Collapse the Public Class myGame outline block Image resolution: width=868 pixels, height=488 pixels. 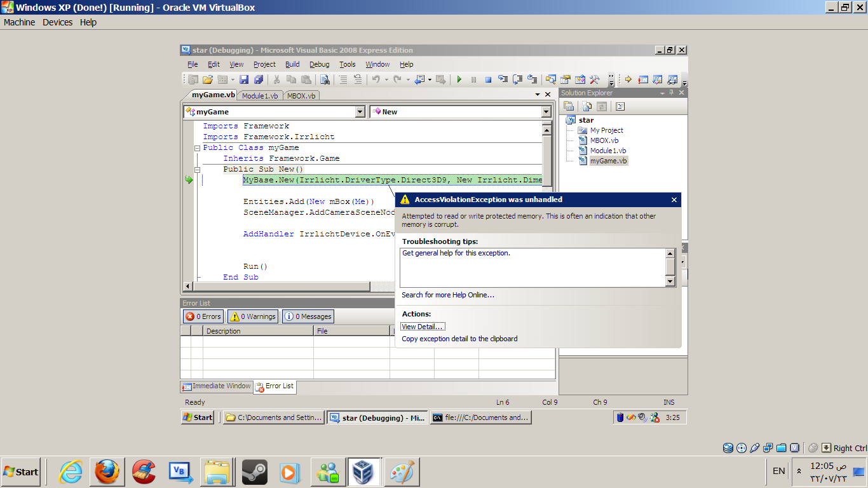pyautogui.click(x=197, y=148)
